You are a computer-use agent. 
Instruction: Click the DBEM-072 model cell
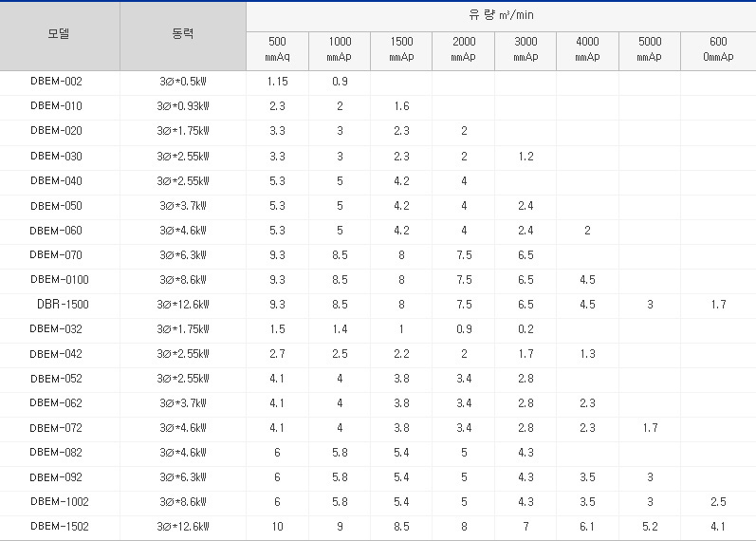coord(56,428)
